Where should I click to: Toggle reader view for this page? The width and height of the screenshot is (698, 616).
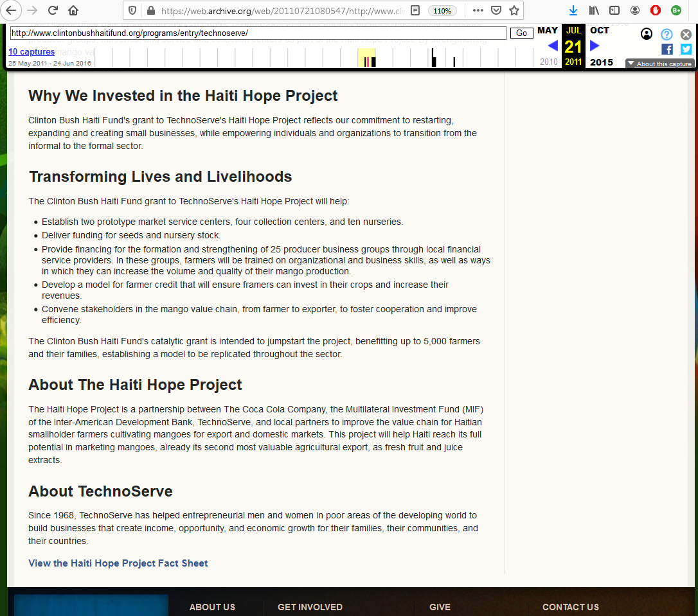click(415, 11)
